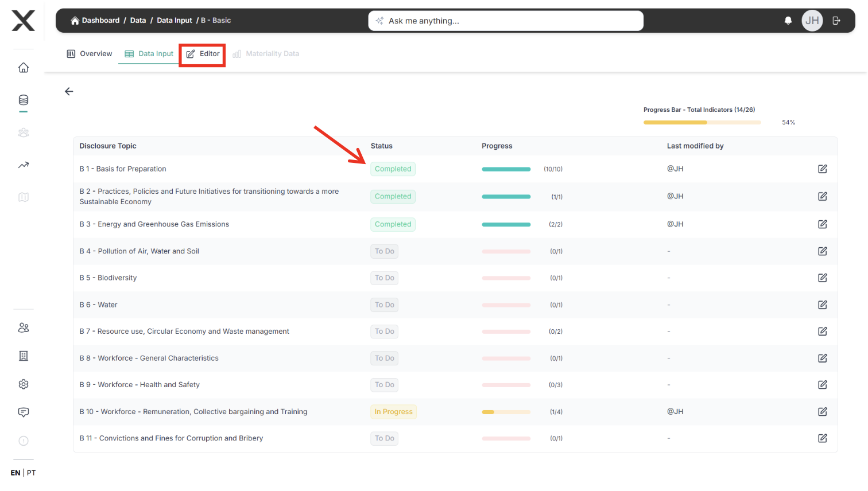Image resolution: width=868 pixels, height=491 pixels.
Task: Edit the B 9 Health and Safety row
Action: point(823,385)
